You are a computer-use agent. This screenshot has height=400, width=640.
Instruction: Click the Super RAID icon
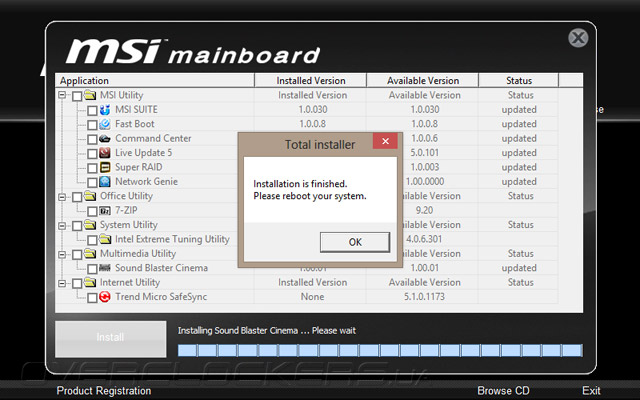coord(105,167)
